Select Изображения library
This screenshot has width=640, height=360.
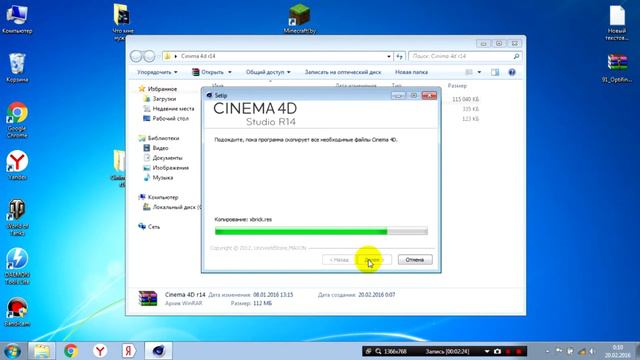tap(170, 168)
